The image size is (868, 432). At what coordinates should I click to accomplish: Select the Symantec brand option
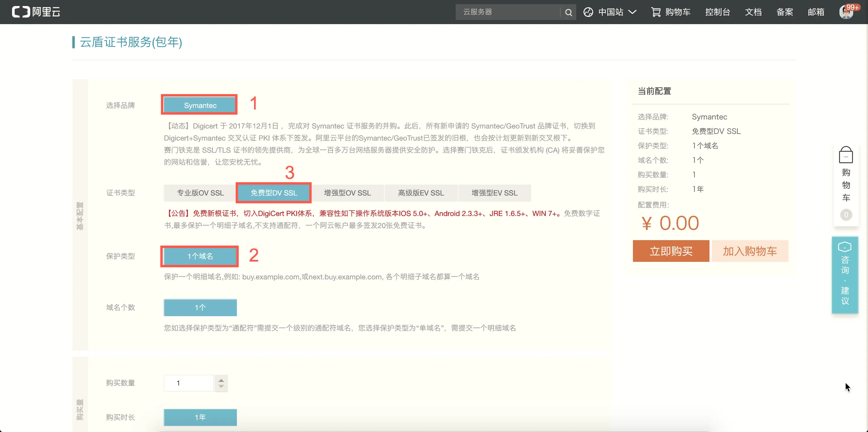(200, 105)
